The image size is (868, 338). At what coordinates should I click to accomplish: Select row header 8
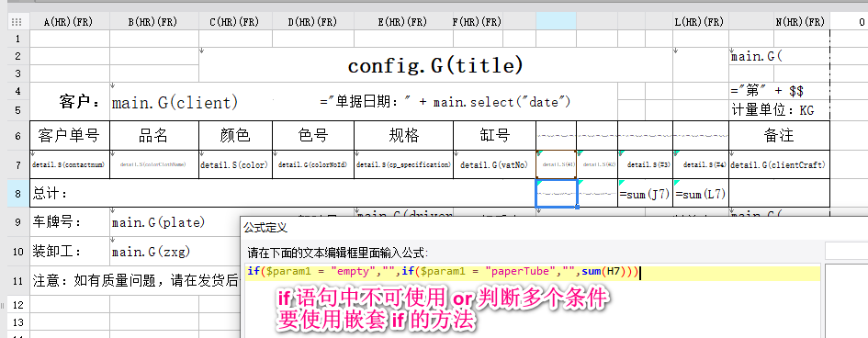18,193
